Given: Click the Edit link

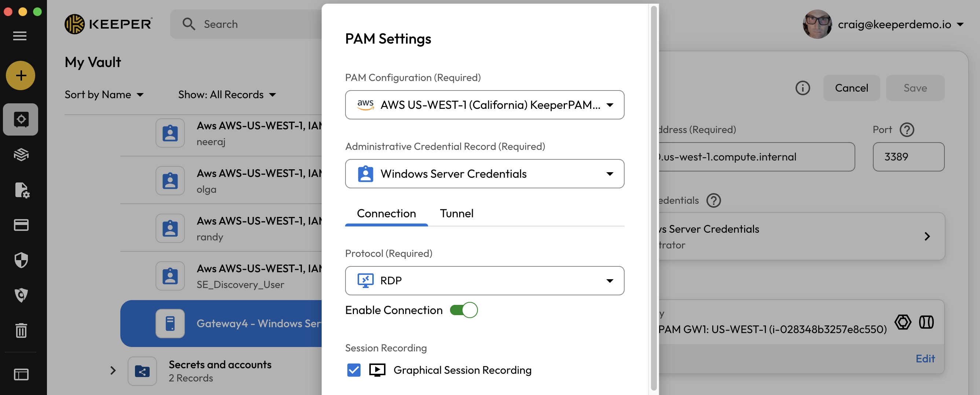Looking at the screenshot, I should (925, 358).
